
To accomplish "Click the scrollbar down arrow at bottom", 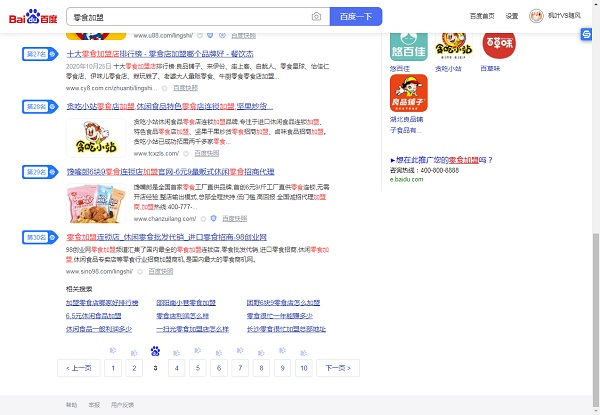I will [x=596, y=411].
